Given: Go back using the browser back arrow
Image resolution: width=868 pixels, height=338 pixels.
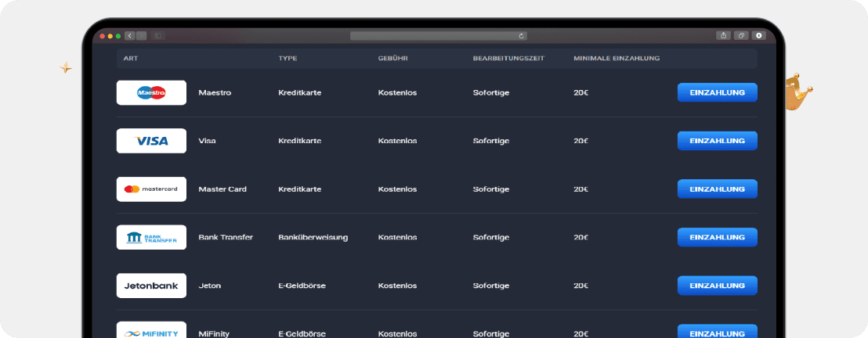Looking at the screenshot, I should point(130,35).
